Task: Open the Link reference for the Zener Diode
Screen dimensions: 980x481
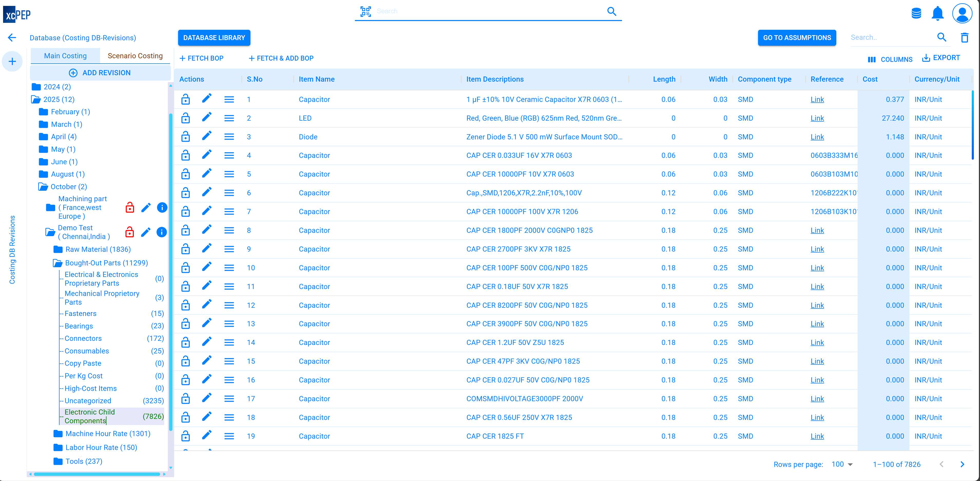Action: tap(817, 137)
